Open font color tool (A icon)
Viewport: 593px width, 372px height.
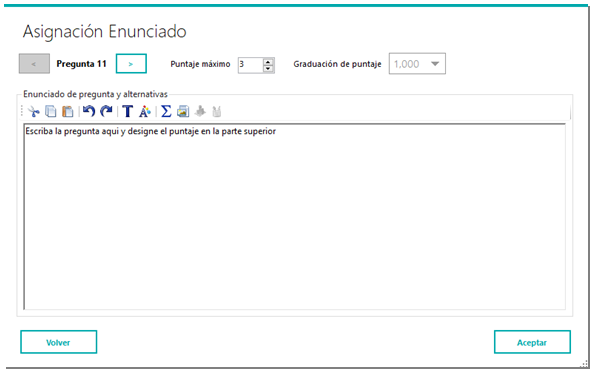pyautogui.click(x=145, y=112)
